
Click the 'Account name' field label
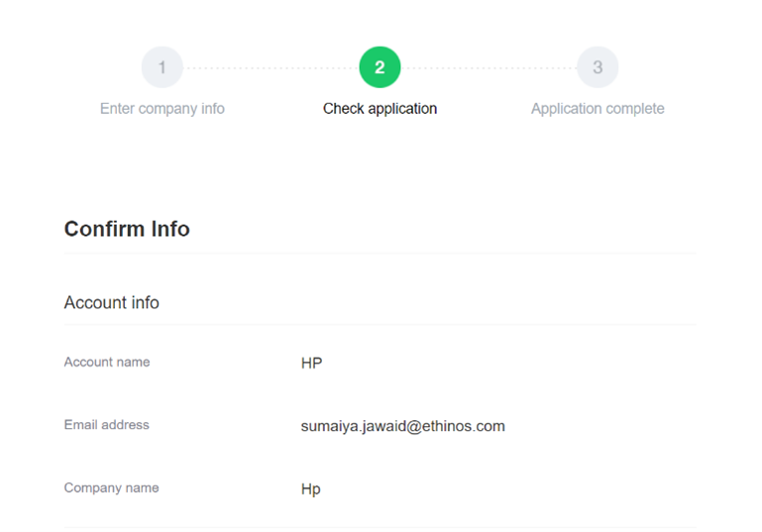click(107, 363)
